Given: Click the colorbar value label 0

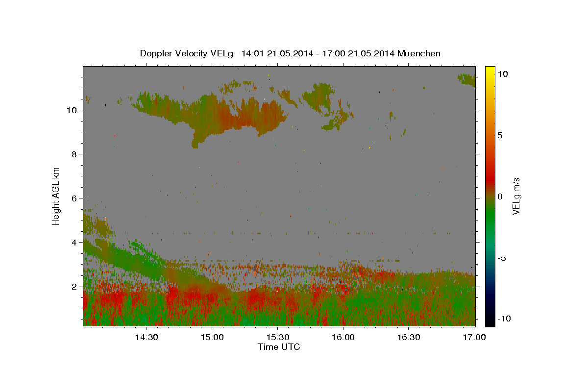Looking at the screenshot, I should click(x=500, y=196).
